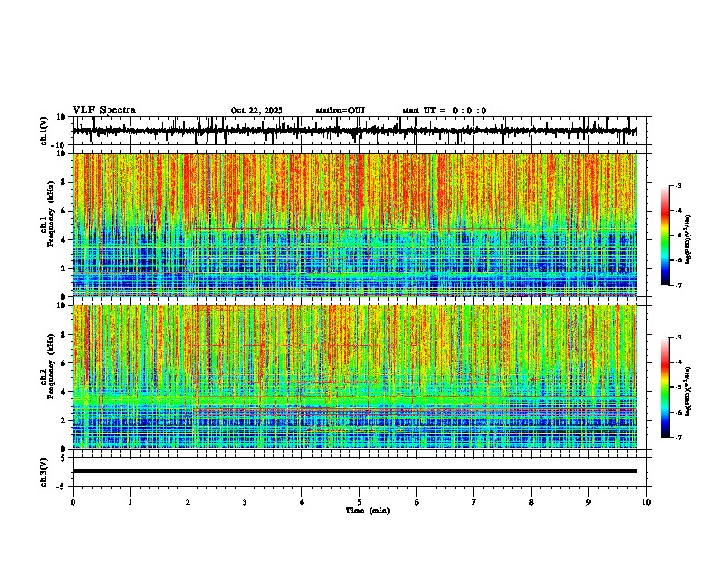
Task: Click the '-3' label on ch.2 color scale
Action: [x=678, y=338]
